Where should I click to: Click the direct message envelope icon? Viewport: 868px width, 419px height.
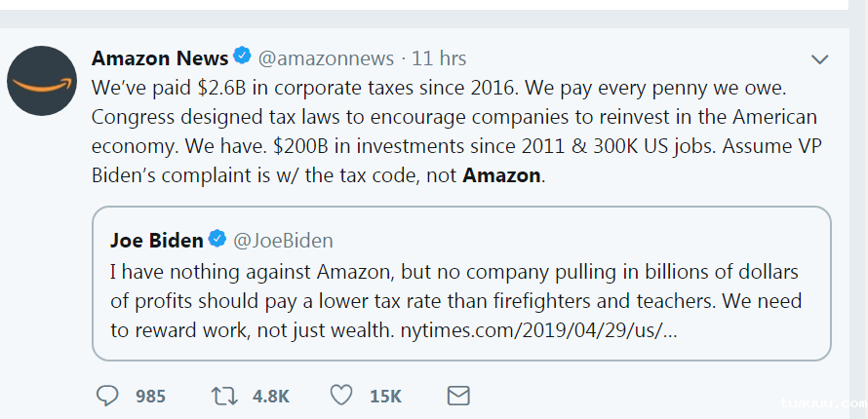click(x=457, y=396)
